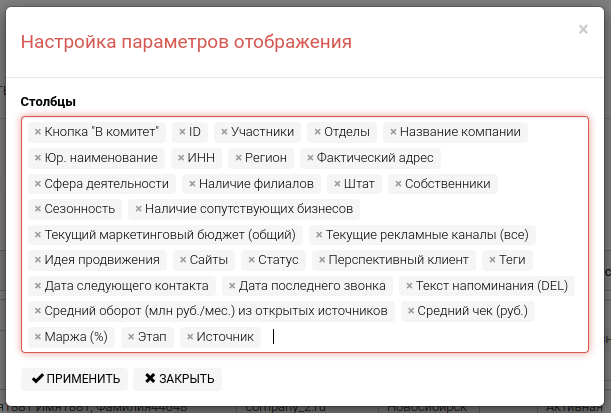Remove the "Собственники" tag via x
The image size is (611, 413).
tap(398, 184)
